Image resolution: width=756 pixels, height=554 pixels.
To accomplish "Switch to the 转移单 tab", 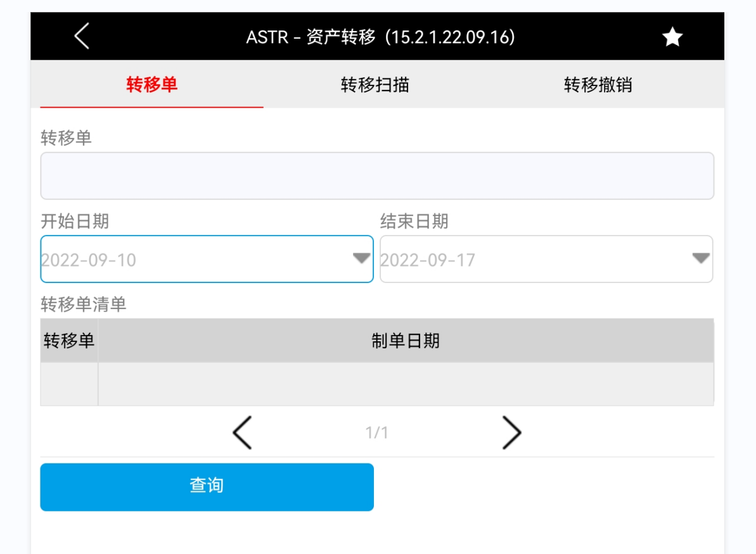I will [151, 85].
